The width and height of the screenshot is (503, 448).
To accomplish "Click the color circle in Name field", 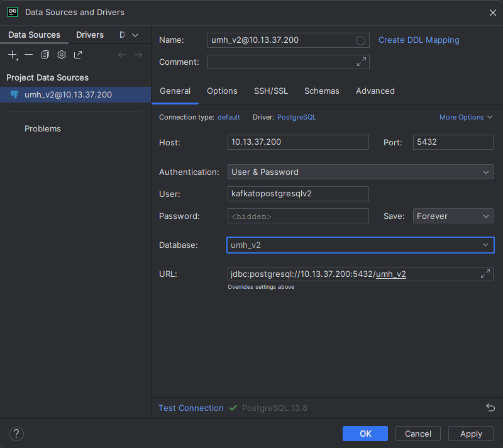I will (360, 40).
